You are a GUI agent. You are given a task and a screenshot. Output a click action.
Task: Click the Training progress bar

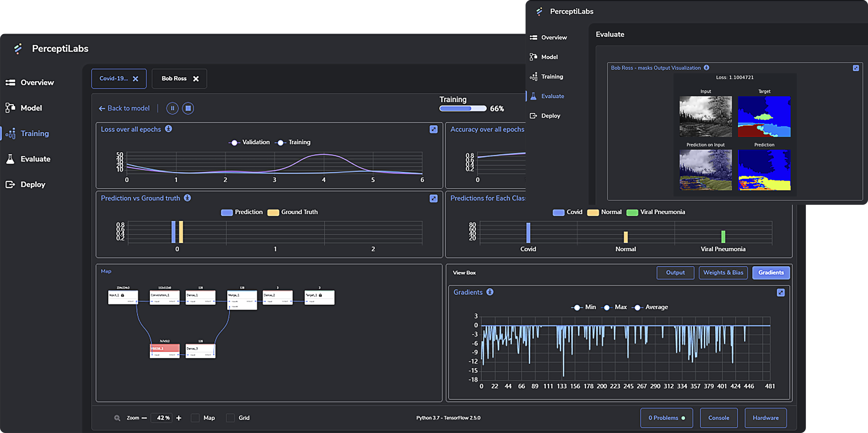click(x=463, y=108)
